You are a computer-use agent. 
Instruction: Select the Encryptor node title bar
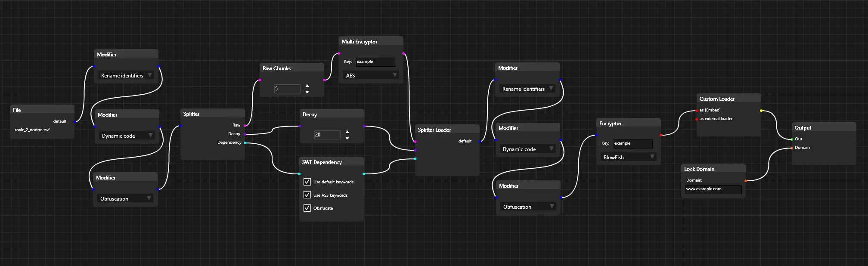629,123
